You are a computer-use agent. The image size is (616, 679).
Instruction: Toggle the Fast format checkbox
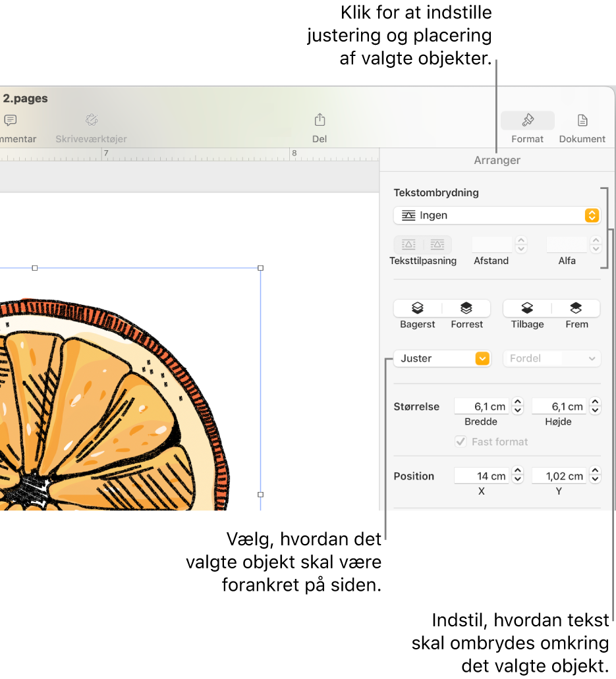click(461, 442)
